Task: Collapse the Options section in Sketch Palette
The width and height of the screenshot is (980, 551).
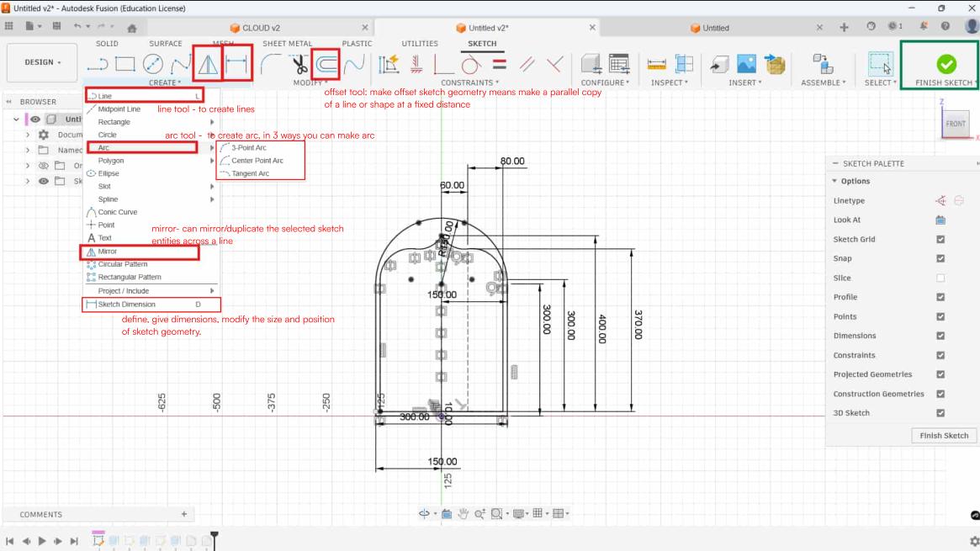Action: 834,181
